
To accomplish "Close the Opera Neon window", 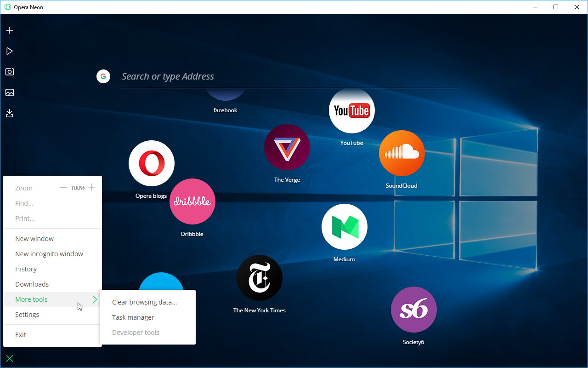I will coord(577,7).
